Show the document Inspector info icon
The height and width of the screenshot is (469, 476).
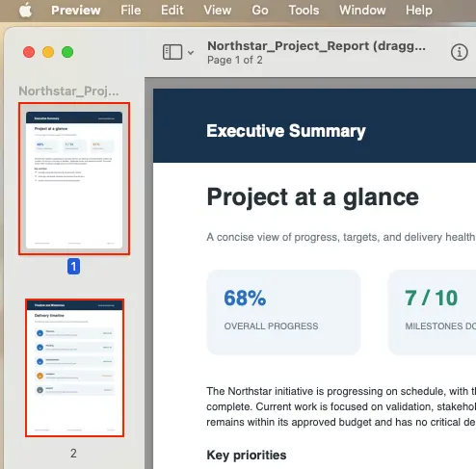coord(460,52)
